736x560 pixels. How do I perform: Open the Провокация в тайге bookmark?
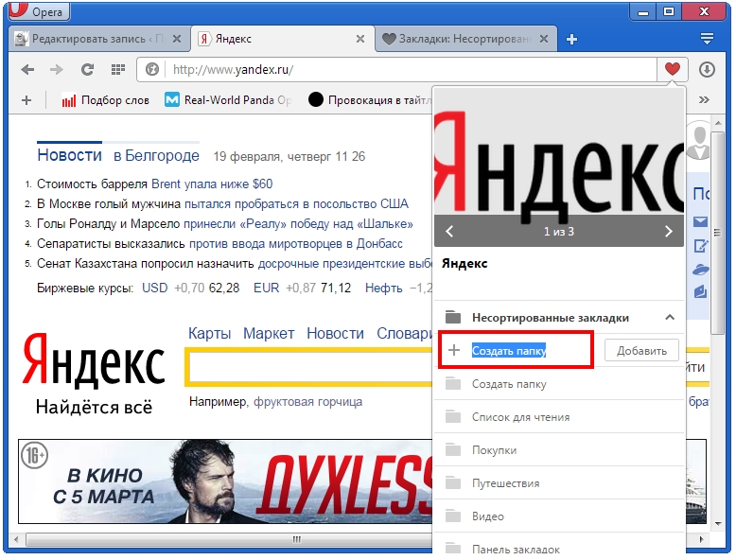(x=370, y=100)
